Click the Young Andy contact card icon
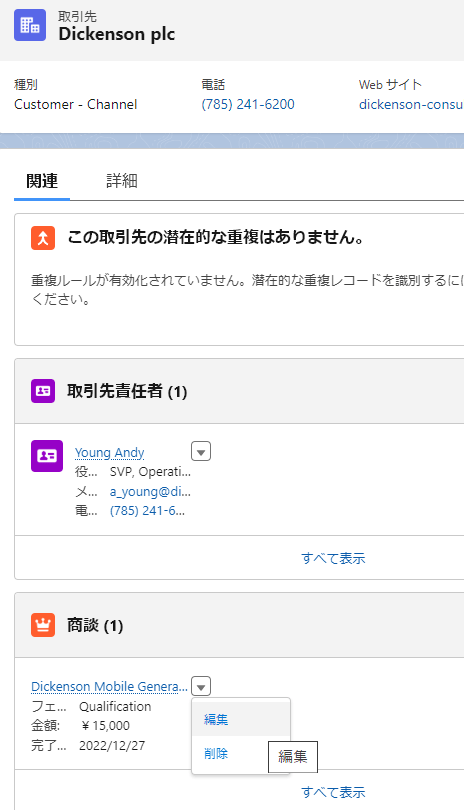 (x=47, y=456)
